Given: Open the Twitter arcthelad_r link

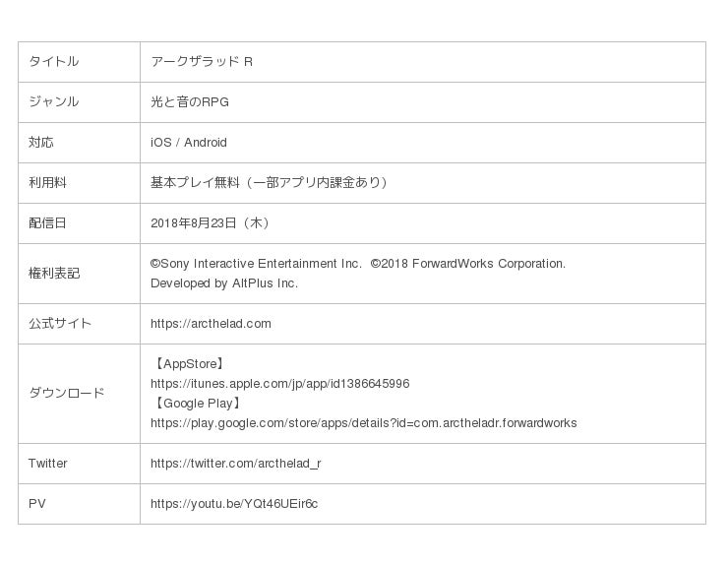Looking at the screenshot, I should pyautogui.click(x=235, y=464).
